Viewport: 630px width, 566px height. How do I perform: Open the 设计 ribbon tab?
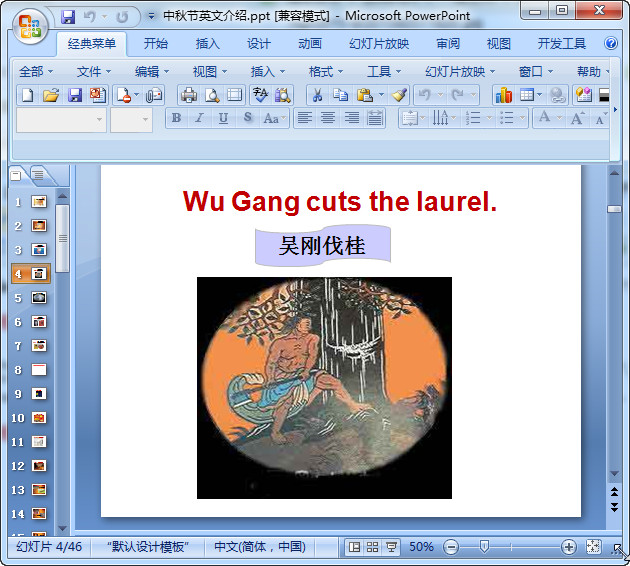click(x=259, y=43)
